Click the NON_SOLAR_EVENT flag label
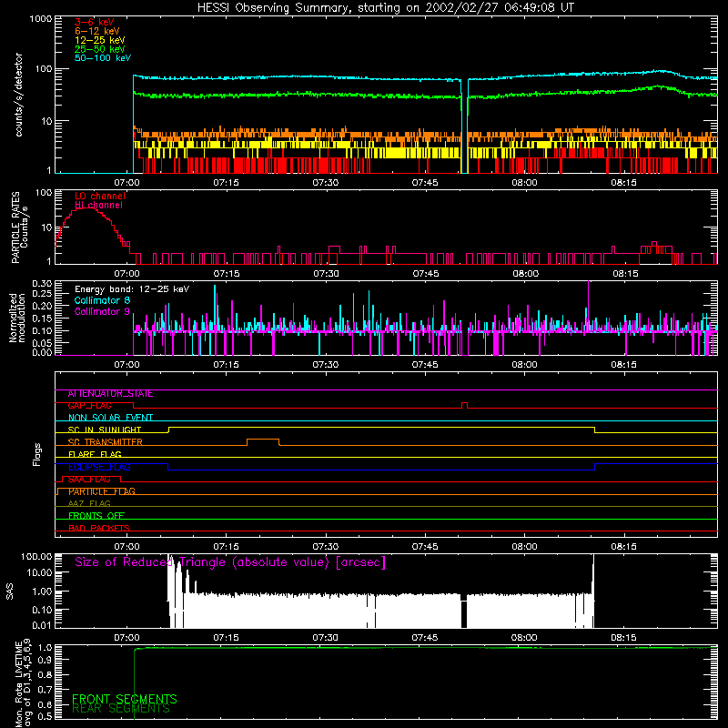 [x=110, y=418]
